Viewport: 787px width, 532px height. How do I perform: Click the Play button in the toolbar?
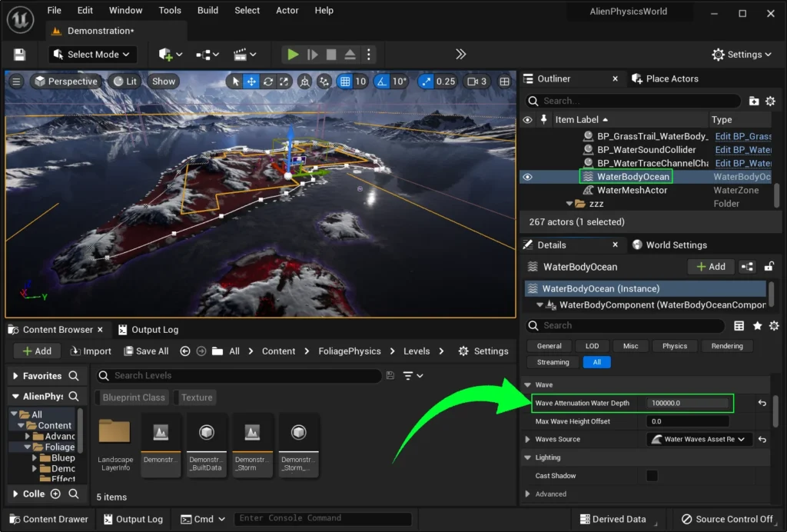[x=293, y=55]
